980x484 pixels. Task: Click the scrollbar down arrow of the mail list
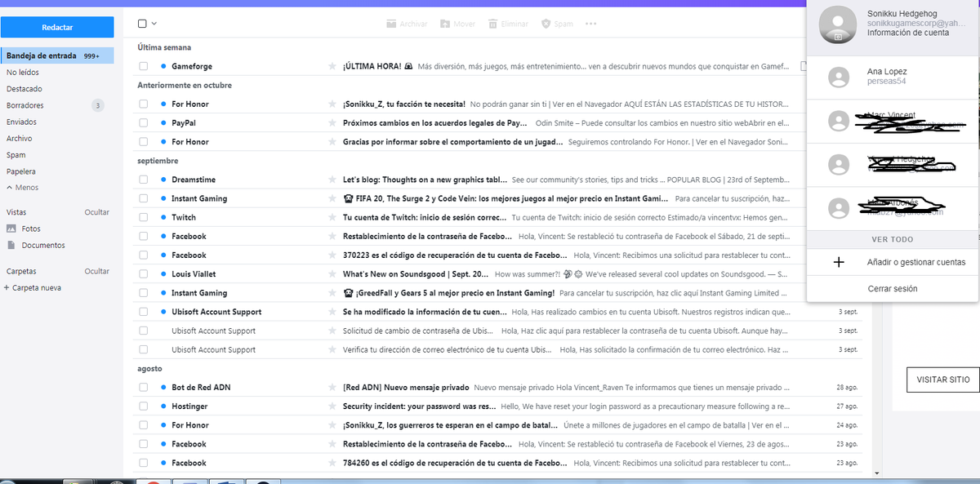coord(877,473)
